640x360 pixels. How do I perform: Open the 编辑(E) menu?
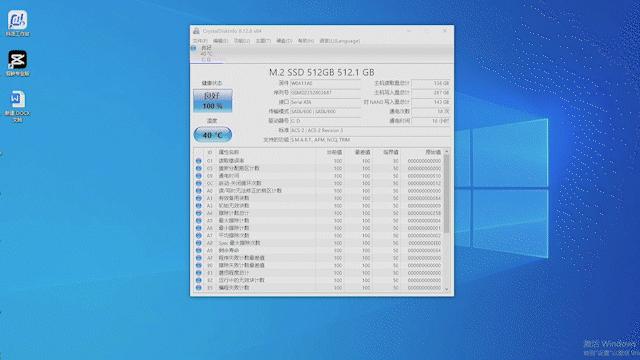pyautogui.click(x=220, y=41)
